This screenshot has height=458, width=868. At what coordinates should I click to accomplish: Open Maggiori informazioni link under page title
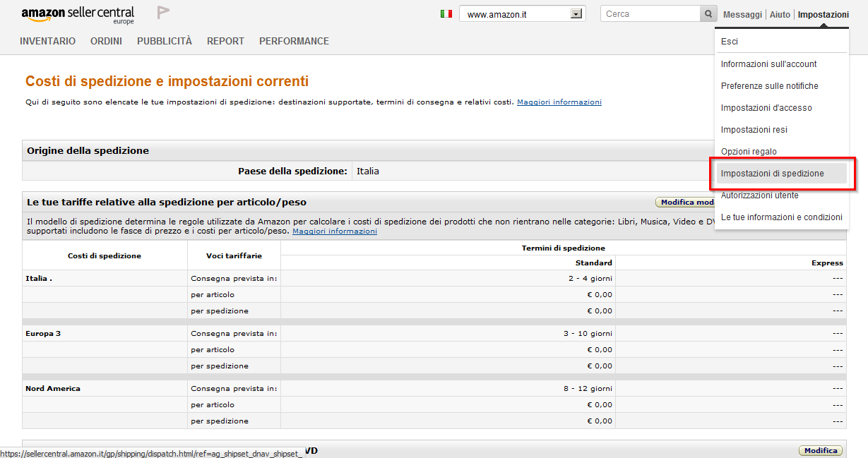559,102
